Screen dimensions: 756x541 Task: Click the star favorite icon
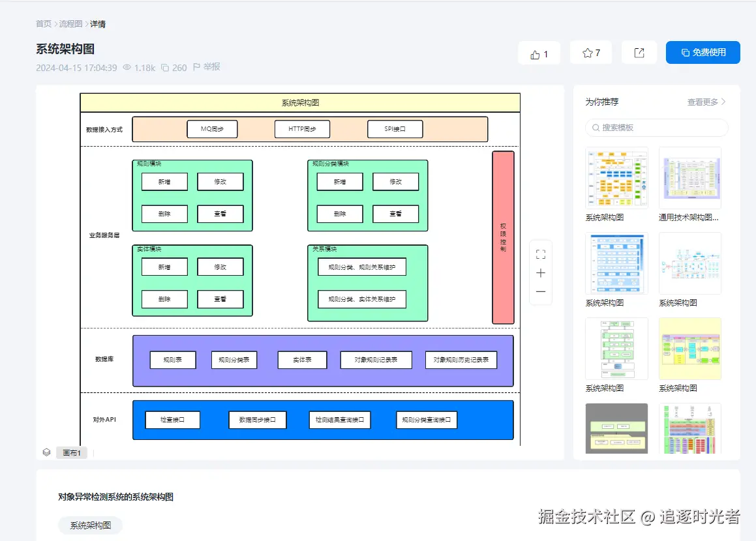587,53
